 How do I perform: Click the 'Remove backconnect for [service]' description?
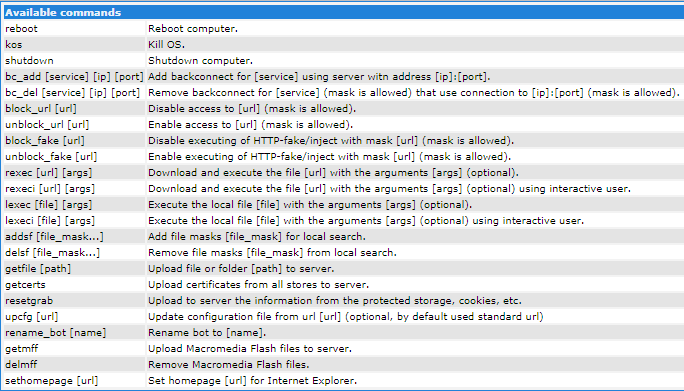[x=414, y=93]
